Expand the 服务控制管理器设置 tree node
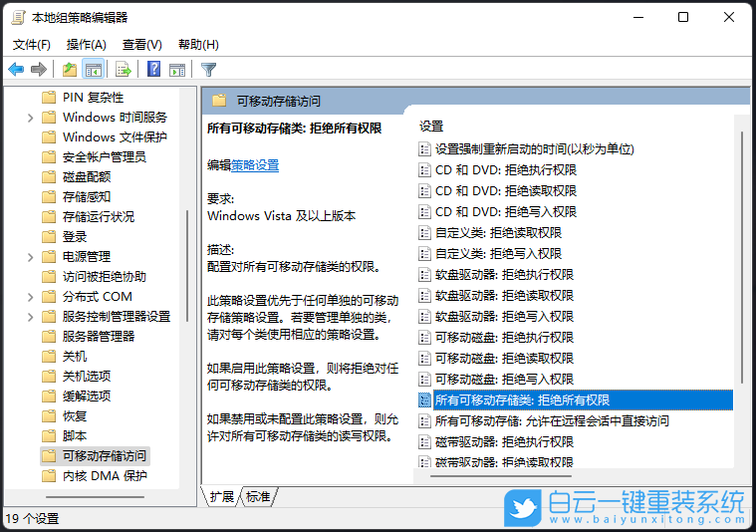This screenshot has height=532, width=756. 30,317
